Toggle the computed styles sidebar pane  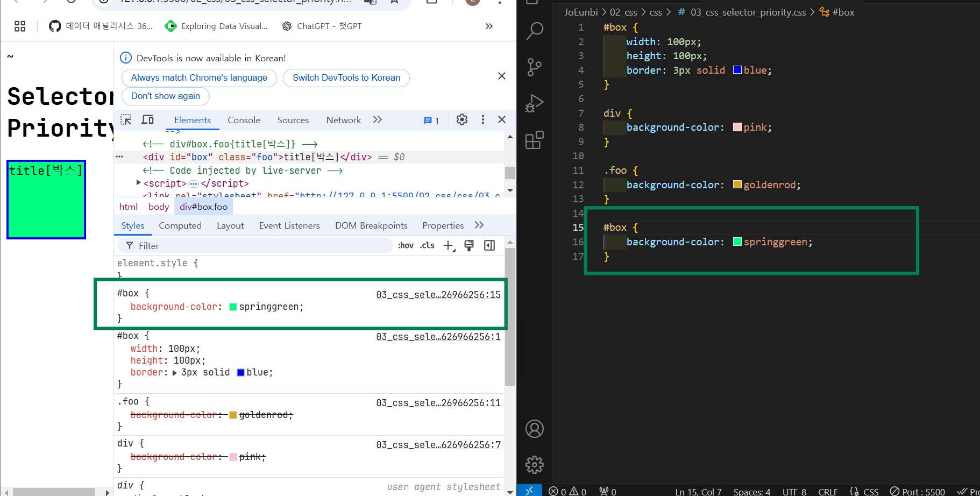(489, 245)
